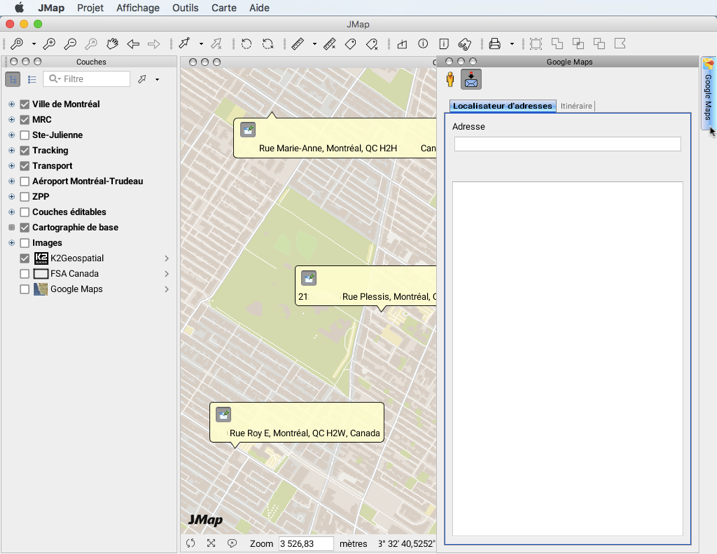
Task: Select the label tag tool
Action: (x=351, y=44)
